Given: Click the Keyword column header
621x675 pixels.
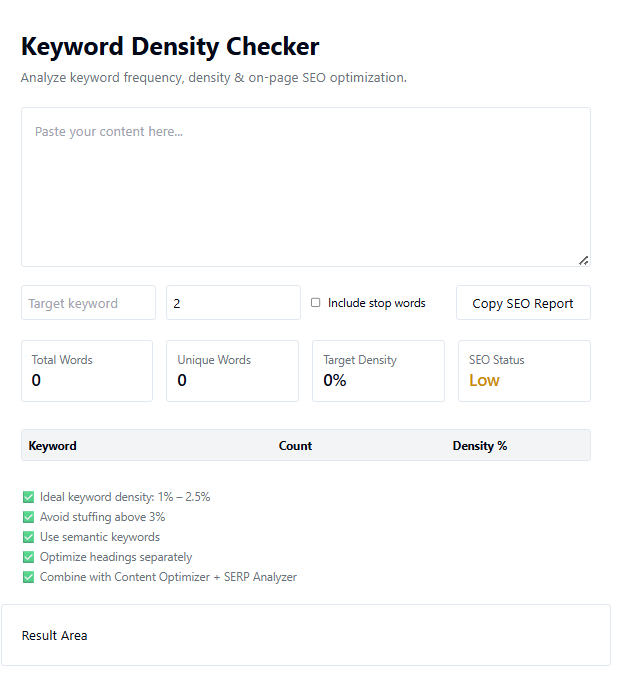Looking at the screenshot, I should pos(53,446).
